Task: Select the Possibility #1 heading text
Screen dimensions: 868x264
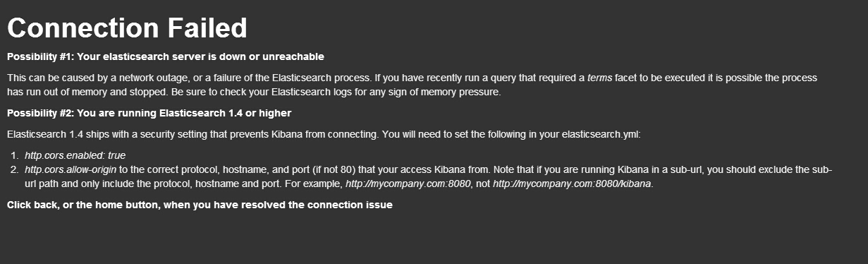Action: click(166, 56)
